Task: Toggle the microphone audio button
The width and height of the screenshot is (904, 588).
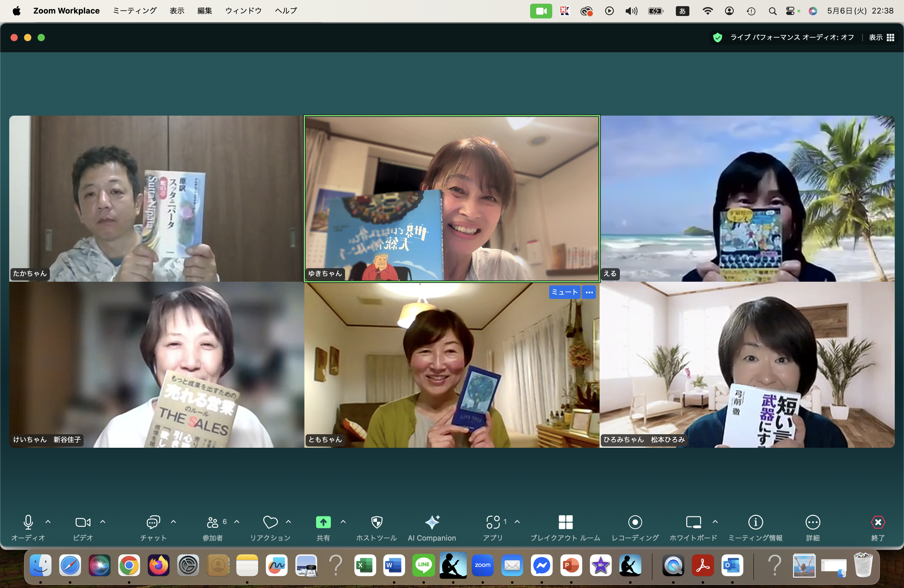Action: tap(28, 522)
